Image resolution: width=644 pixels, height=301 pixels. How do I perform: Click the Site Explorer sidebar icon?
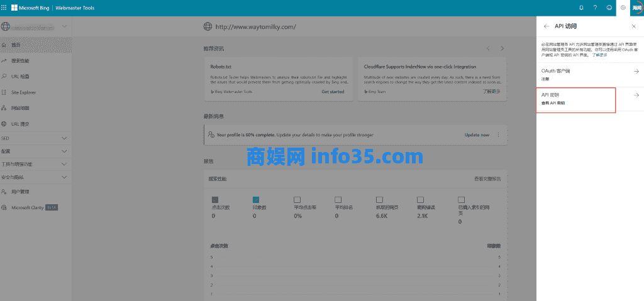pyautogui.click(x=4, y=92)
